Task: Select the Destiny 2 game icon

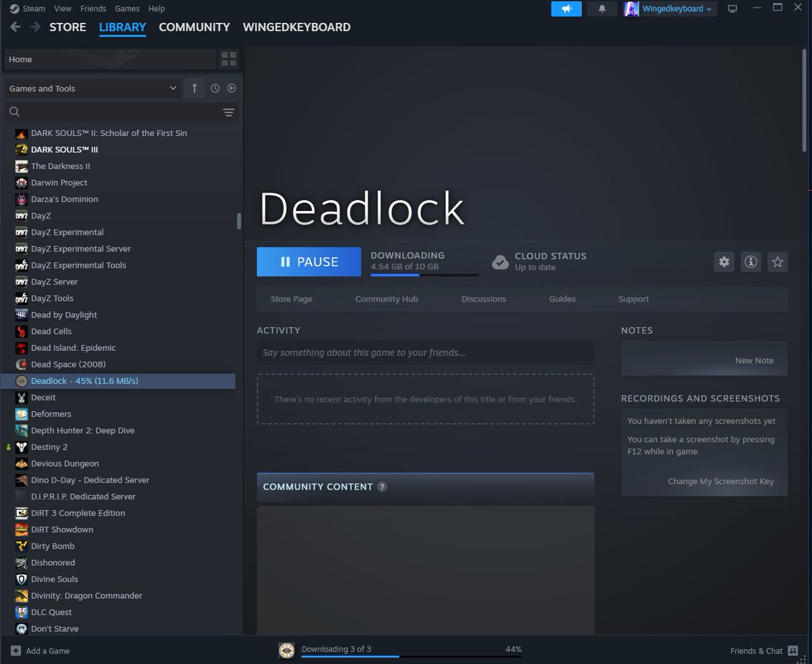Action: 21,447
